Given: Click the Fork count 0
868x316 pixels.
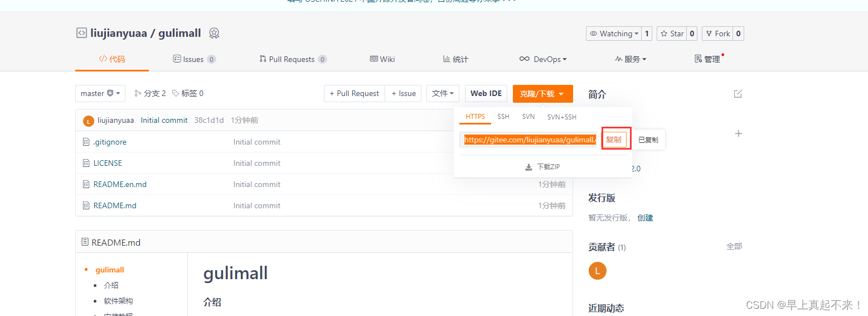Looking at the screenshot, I should coord(738,33).
